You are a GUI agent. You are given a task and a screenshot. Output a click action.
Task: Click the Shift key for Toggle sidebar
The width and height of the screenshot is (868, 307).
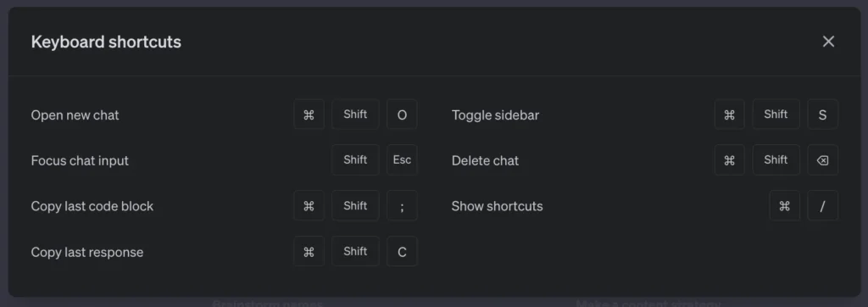776,114
